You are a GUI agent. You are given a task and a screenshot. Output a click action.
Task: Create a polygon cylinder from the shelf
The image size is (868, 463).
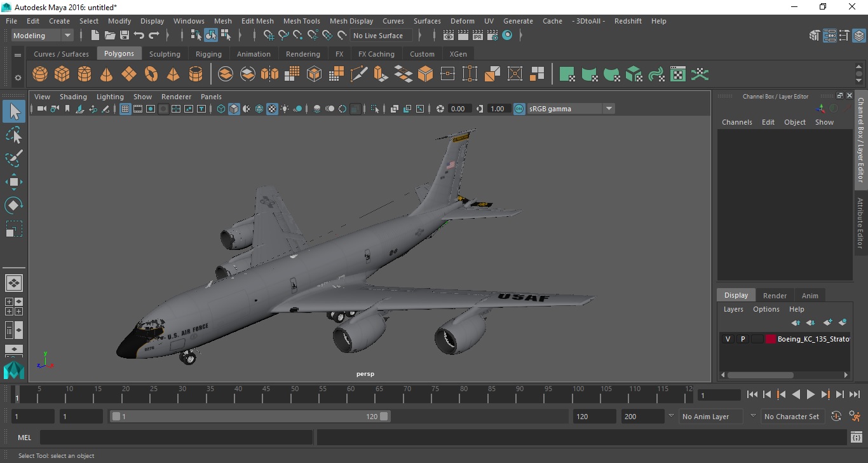[x=85, y=74]
